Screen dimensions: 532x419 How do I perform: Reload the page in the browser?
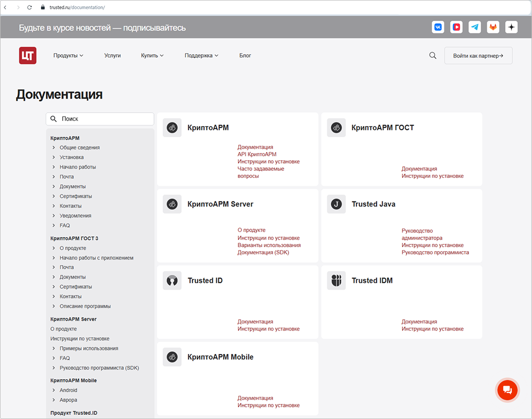coord(30,8)
